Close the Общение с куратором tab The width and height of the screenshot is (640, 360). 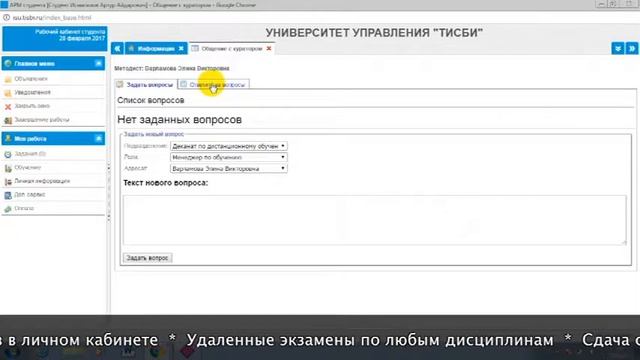pos(269,49)
